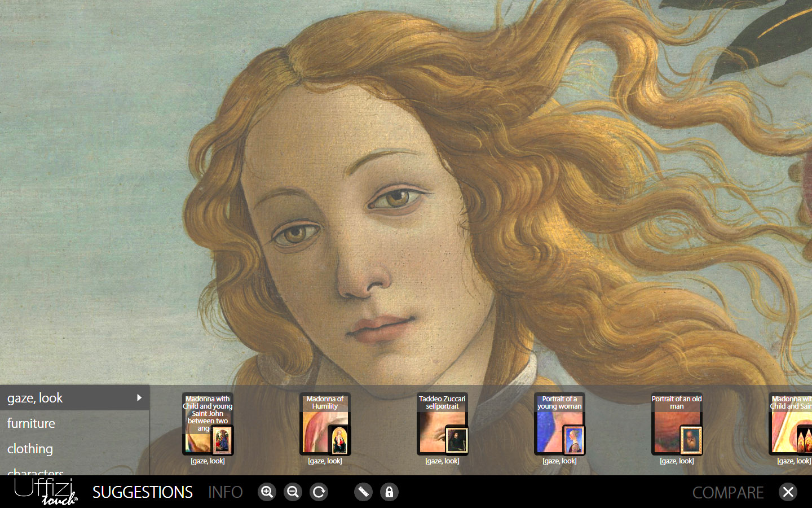Click the zoom in magnifier icon
The width and height of the screenshot is (812, 508).
click(x=267, y=492)
